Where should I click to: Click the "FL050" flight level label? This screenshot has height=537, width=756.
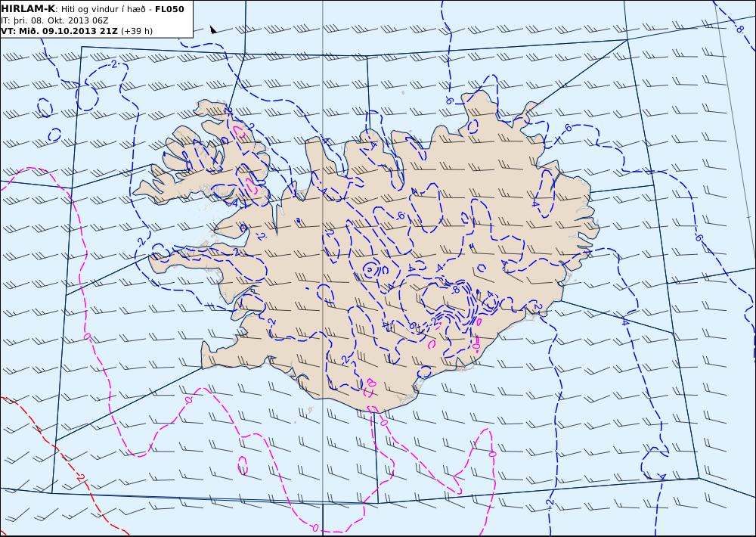[x=169, y=9]
